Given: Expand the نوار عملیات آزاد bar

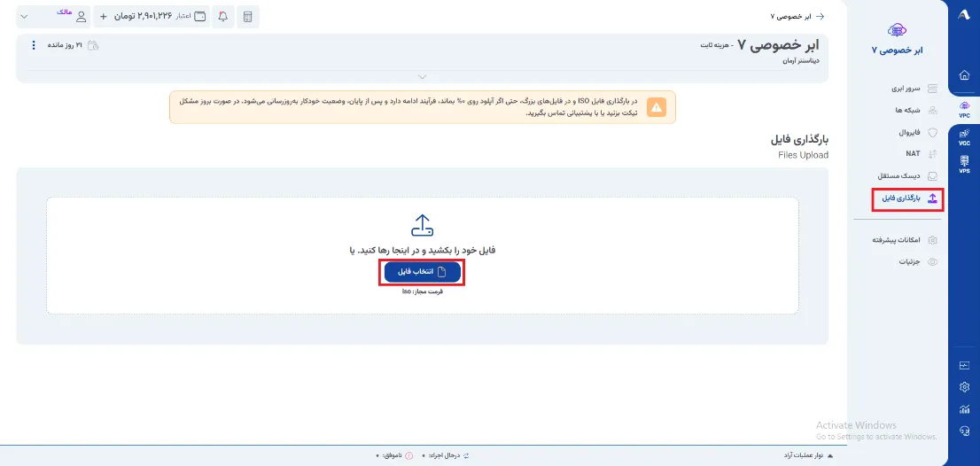Looking at the screenshot, I should click(808, 456).
